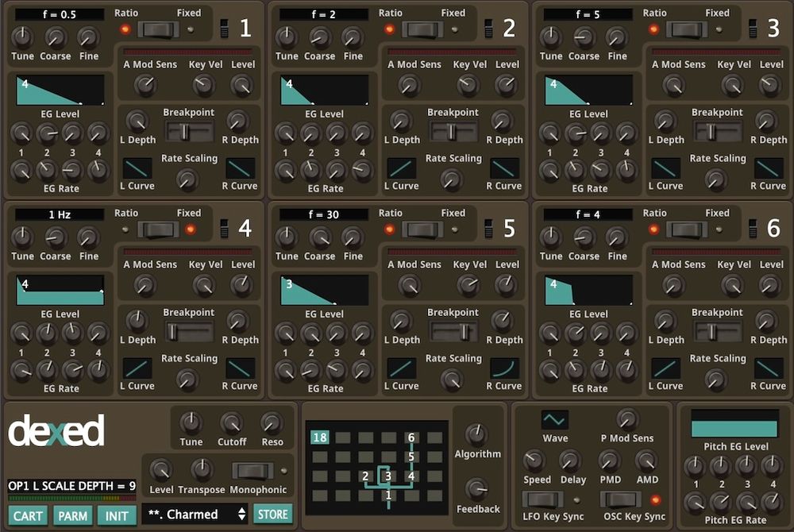
Task: Click the OP1 L SCALE DEPTH status readout
Action: click(x=72, y=486)
